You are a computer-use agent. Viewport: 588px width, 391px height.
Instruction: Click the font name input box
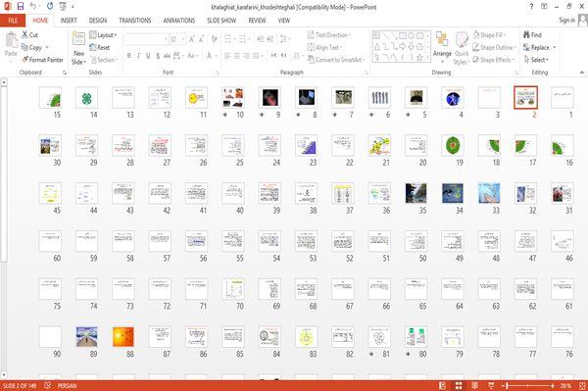click(x=146, y=39)
